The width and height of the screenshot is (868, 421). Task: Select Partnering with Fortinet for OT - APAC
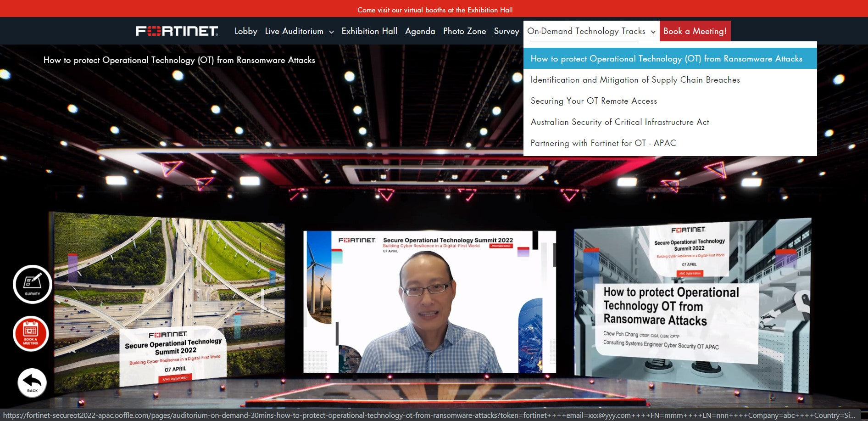tap(670, 143)
